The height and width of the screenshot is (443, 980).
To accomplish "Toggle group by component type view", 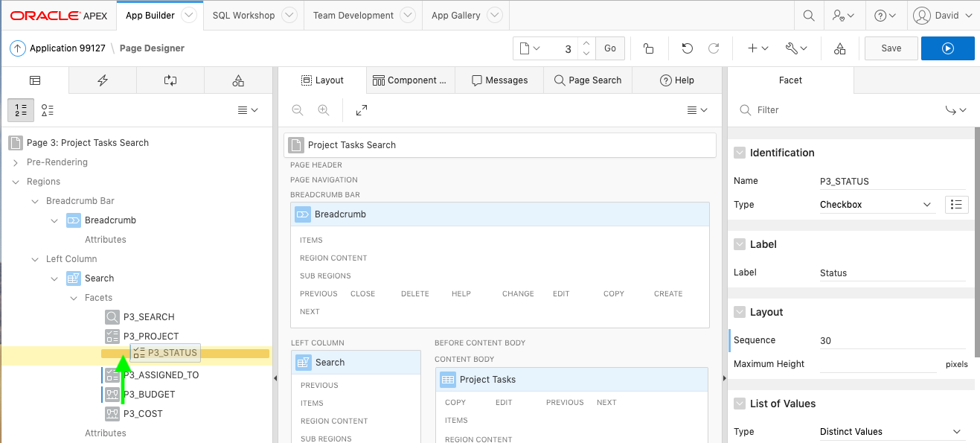I will point(48,110).
